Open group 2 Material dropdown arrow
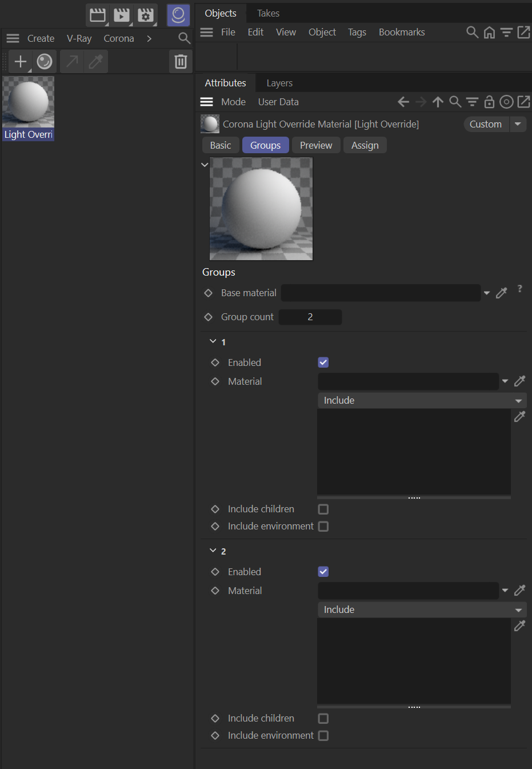The image size is (532, 769). [x=505, y=590]
